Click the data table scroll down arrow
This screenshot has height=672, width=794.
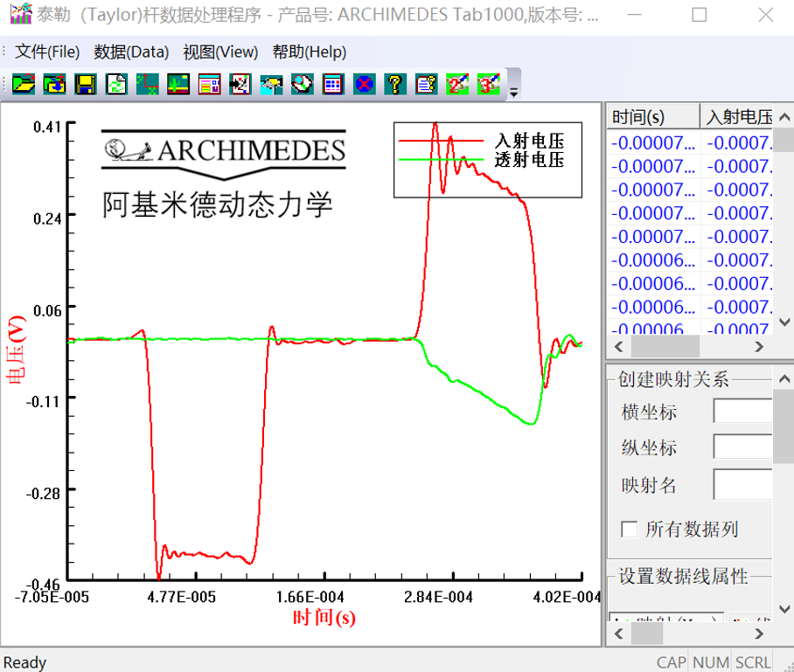click(x=784, y=322)
